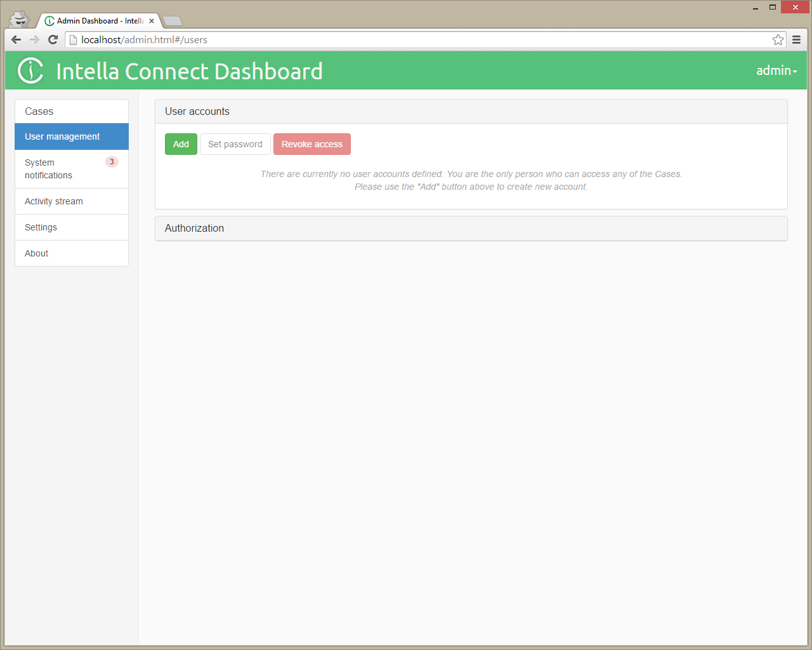Image resolution: width=812 pixels, height=650 pixels.
Task: Focus the browser address bar
Action: tap(419, 40)
